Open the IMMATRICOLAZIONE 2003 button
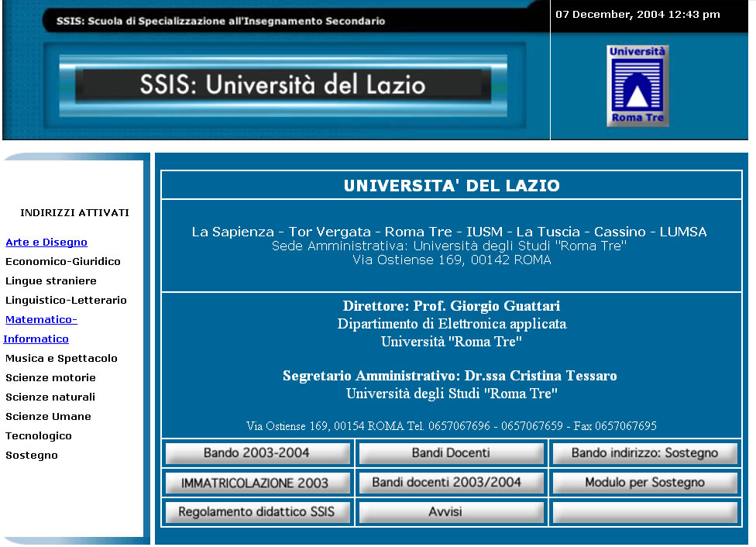 tap(257, 483)
